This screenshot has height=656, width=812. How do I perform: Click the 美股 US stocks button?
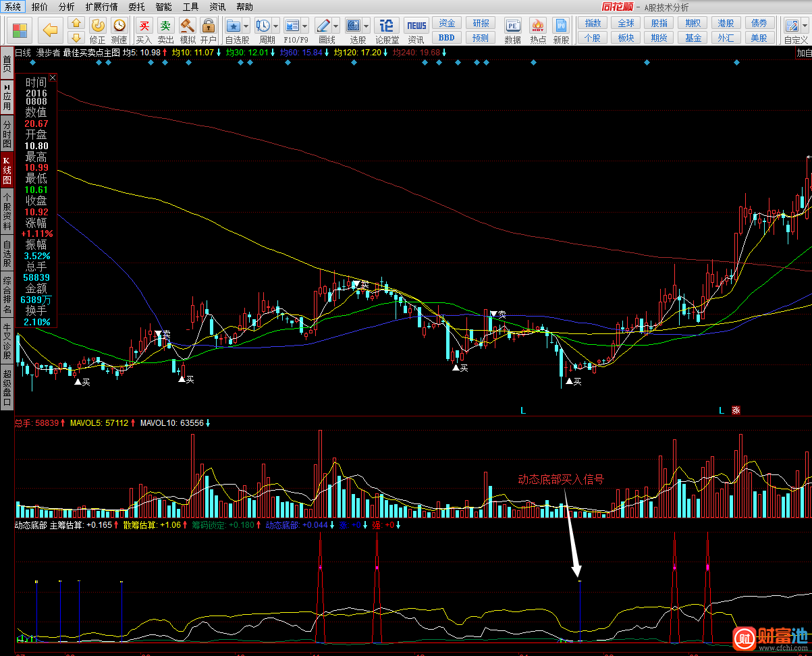pyautogui.click(x=759, y=38)
